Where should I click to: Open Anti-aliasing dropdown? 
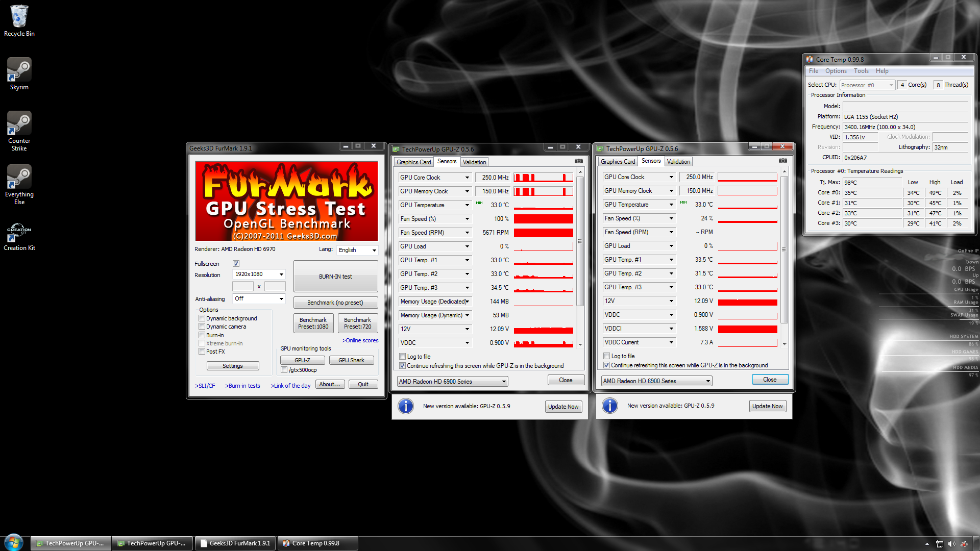click(259, 298)
